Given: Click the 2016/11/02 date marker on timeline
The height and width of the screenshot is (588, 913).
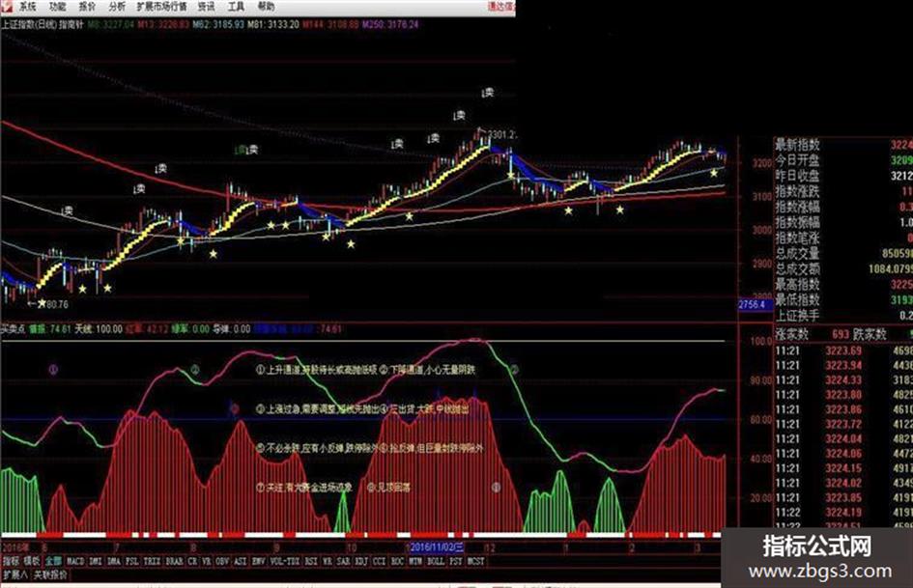Looking at the screenshot, I should [436, 547].
